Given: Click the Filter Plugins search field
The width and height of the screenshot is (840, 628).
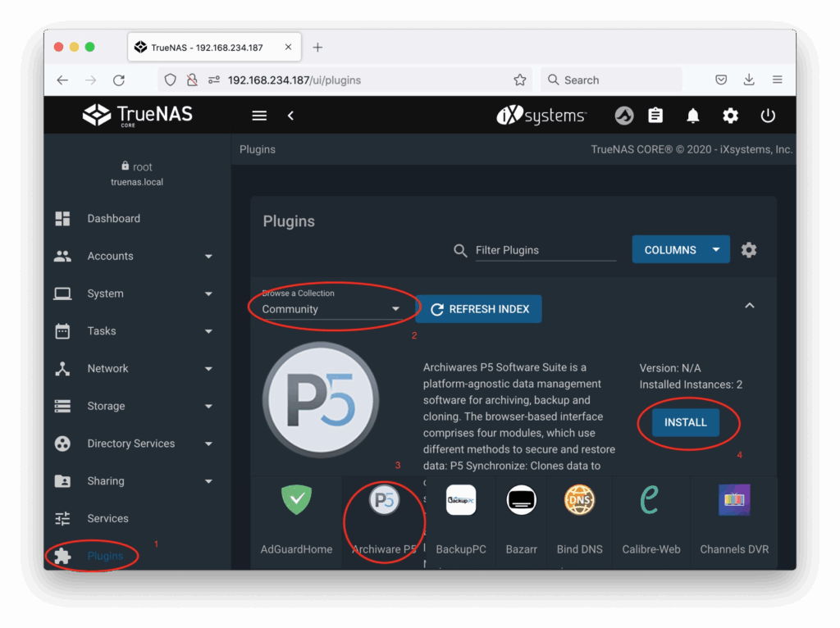Looking at the screenshot, I should [546, 250].
